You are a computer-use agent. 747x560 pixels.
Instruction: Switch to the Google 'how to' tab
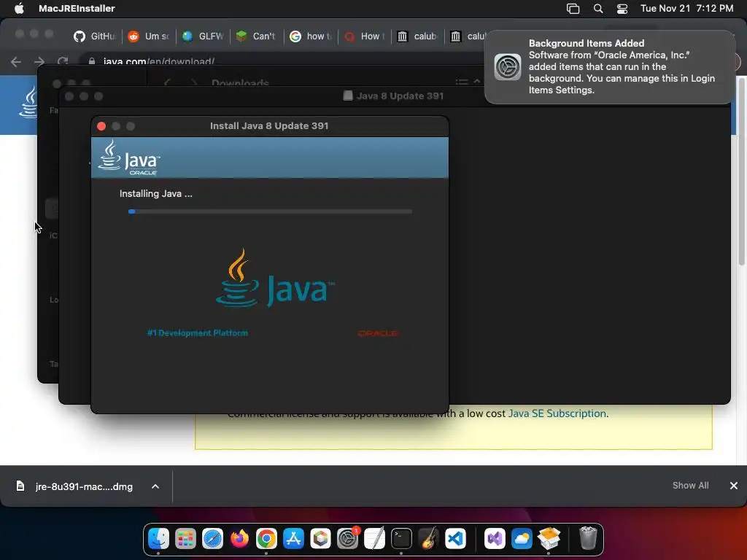[x=311, y=36]
